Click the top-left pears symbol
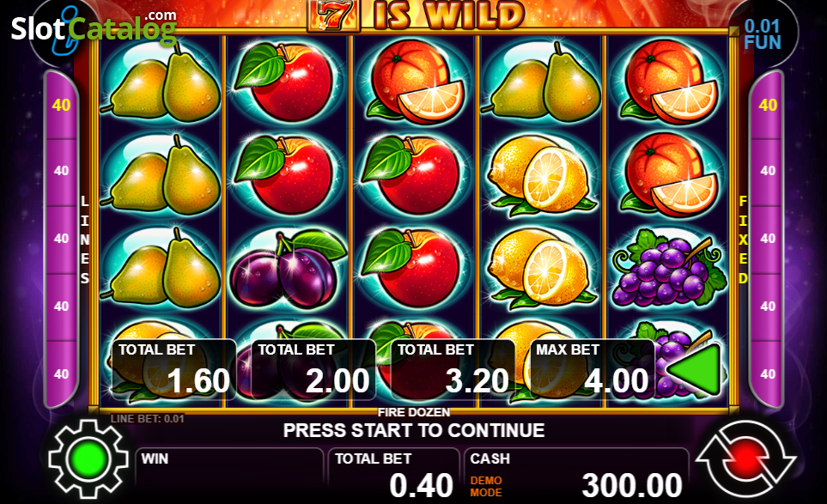The height and width of the screenshot is (504, 827). (161, 82)
